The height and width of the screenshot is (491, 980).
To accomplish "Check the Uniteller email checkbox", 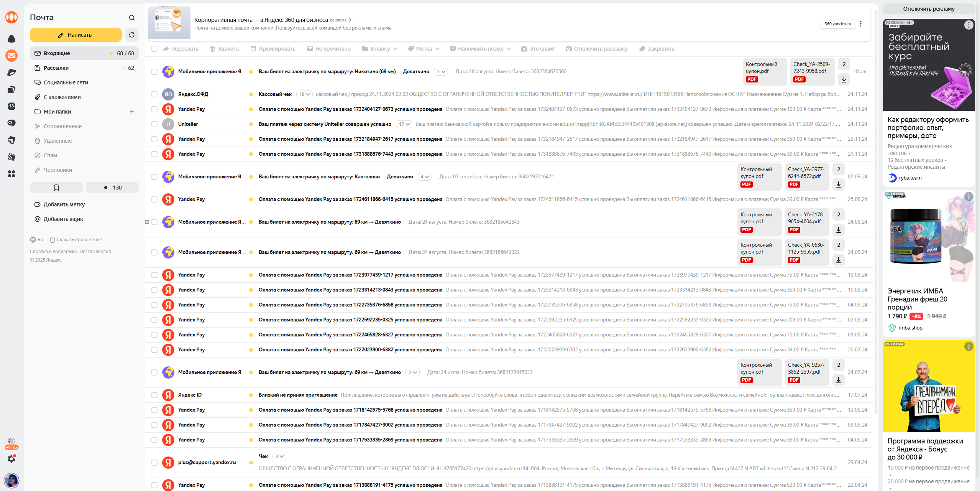I will click(154, 124).
